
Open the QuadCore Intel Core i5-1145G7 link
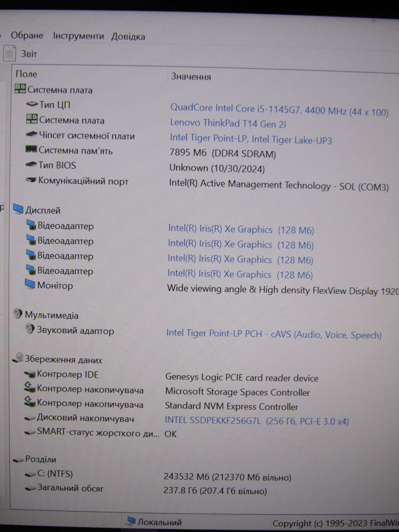point(279,110)
